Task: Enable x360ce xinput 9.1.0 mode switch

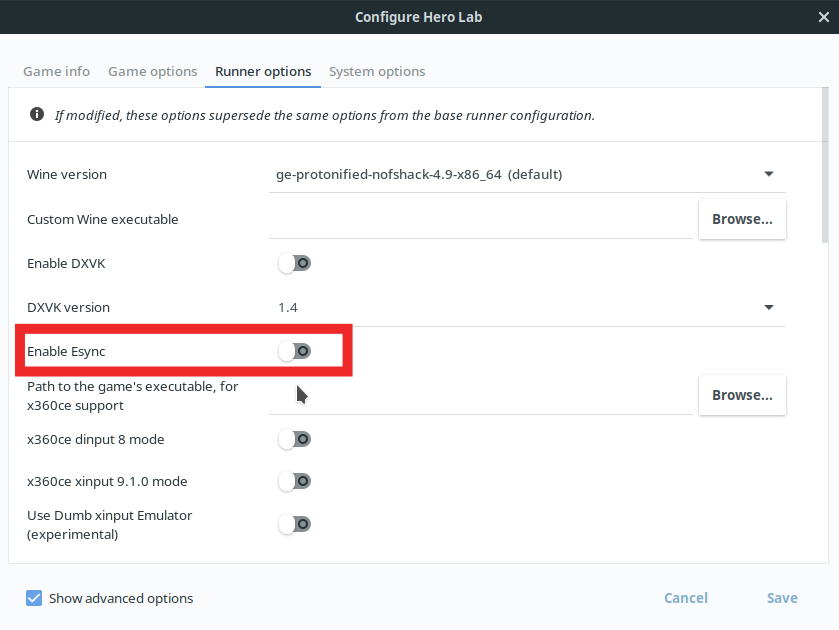Action: pyautogui.click(x=294, y=481)
